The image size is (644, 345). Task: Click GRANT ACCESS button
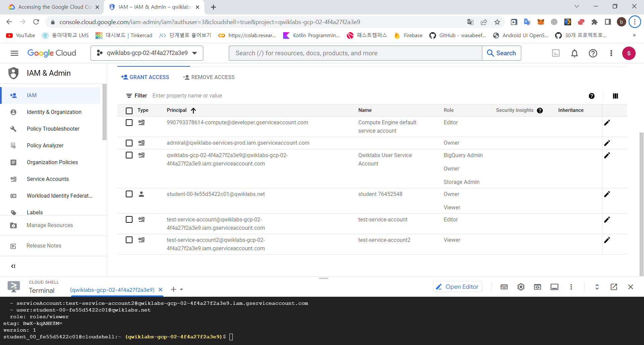(x=145, y=77)
